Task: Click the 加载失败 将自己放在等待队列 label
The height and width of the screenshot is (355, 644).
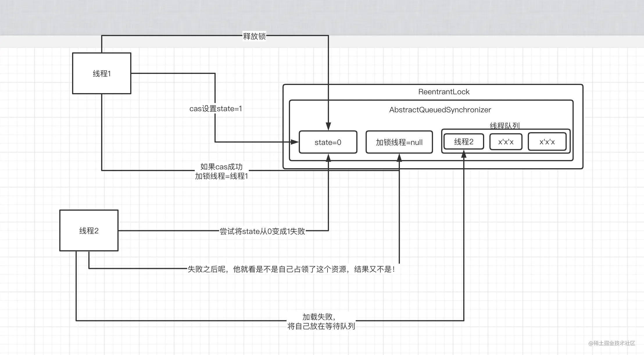Action: click(321, 321)
